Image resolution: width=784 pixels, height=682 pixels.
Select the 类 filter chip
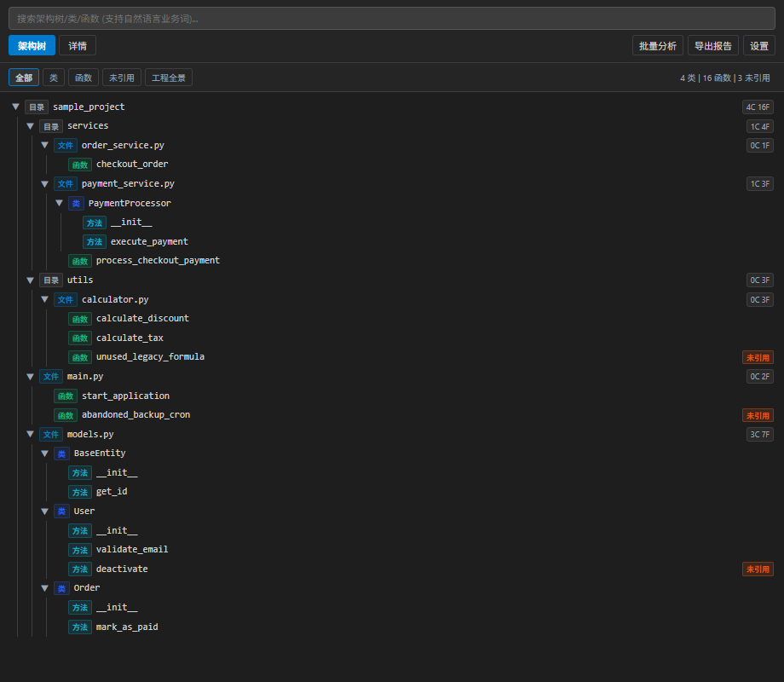pyautogui.click(x=54, y=78)
